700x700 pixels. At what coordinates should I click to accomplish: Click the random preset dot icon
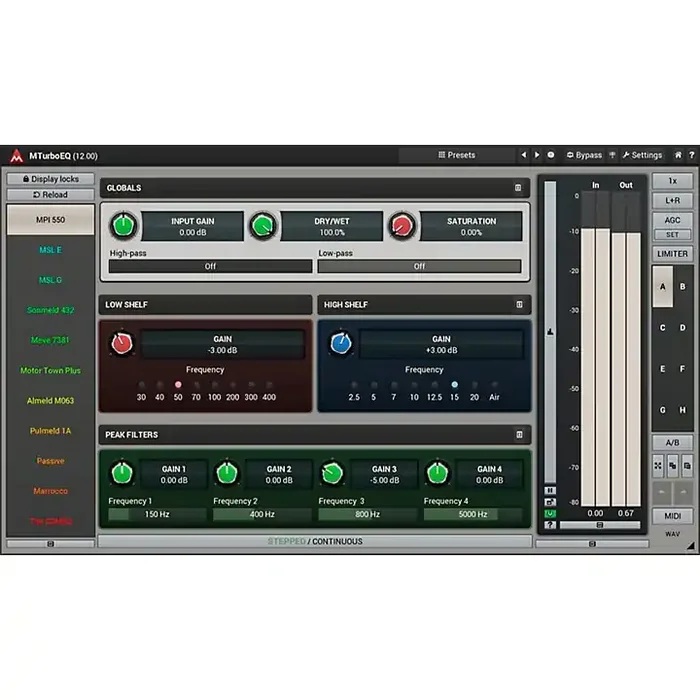pos(551,155)
